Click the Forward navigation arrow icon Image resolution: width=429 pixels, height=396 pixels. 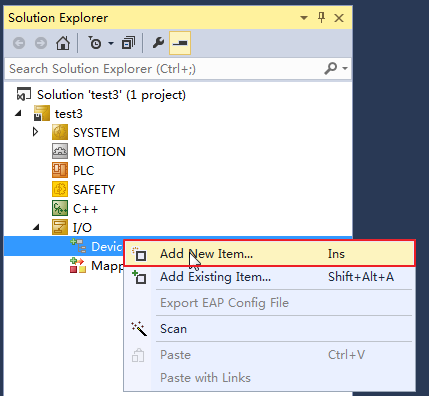pos(41,43)
